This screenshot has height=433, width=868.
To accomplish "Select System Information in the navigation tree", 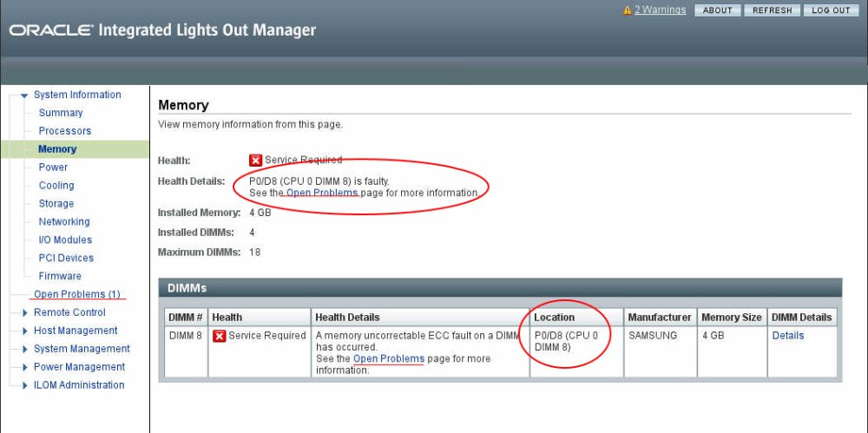I will click(x=77, y=95).
